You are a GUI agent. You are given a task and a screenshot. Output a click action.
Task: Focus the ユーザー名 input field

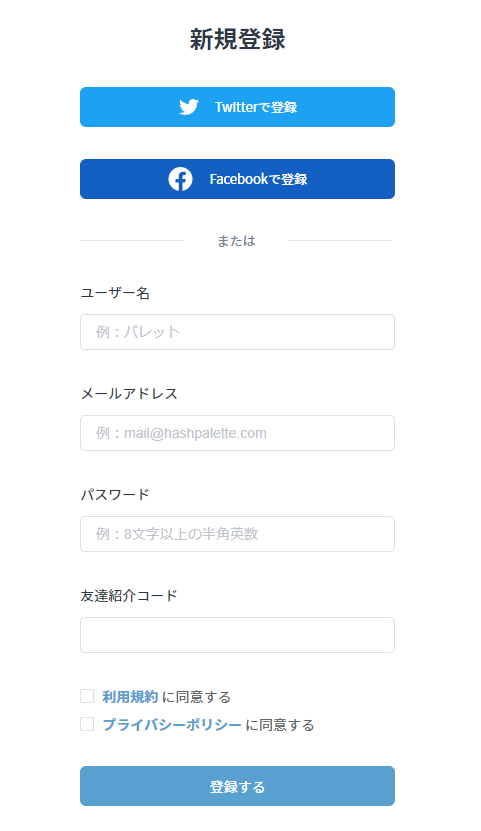click(x=237, y=332)
